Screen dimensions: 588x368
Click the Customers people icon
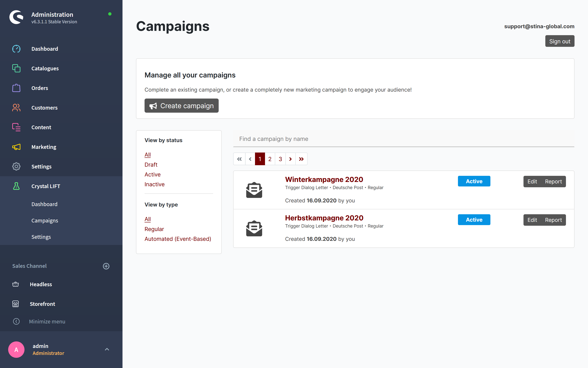(x=16, y=108)
